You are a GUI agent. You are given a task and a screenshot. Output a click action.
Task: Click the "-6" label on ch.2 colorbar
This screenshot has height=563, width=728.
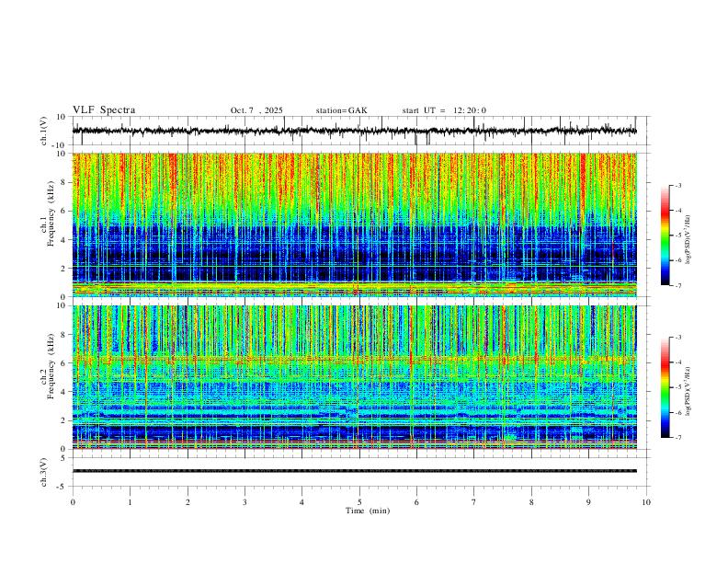point(678,412)
